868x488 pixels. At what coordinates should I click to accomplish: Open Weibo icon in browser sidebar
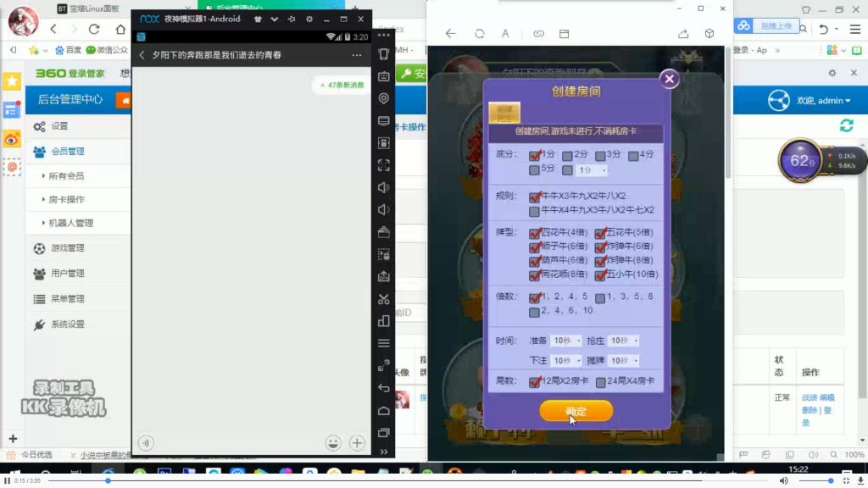pos(12,139)
